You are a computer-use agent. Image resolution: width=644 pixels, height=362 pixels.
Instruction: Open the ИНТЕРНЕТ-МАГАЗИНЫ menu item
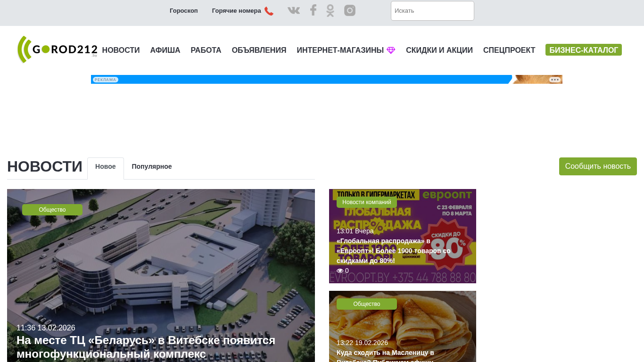pos(340,50)
